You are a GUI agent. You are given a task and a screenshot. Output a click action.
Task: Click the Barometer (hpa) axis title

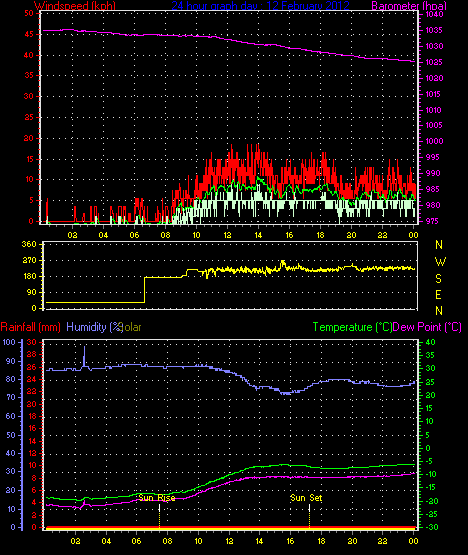click(x=409, y=6)
